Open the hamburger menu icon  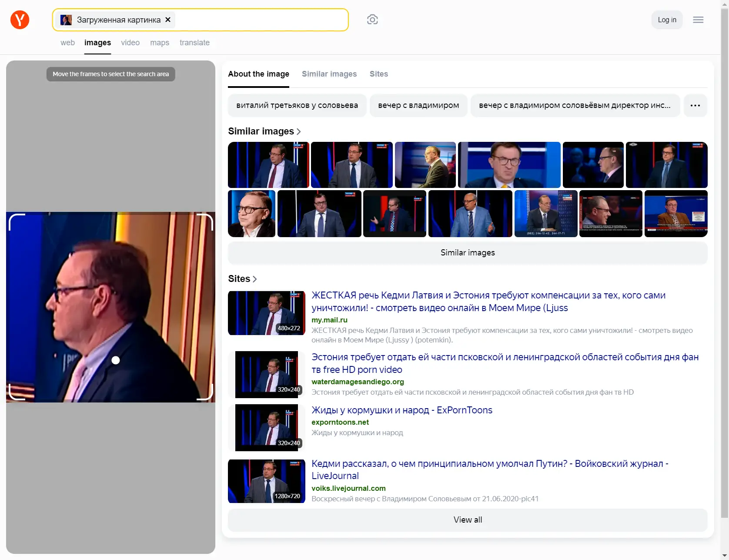tap(698, 20)
